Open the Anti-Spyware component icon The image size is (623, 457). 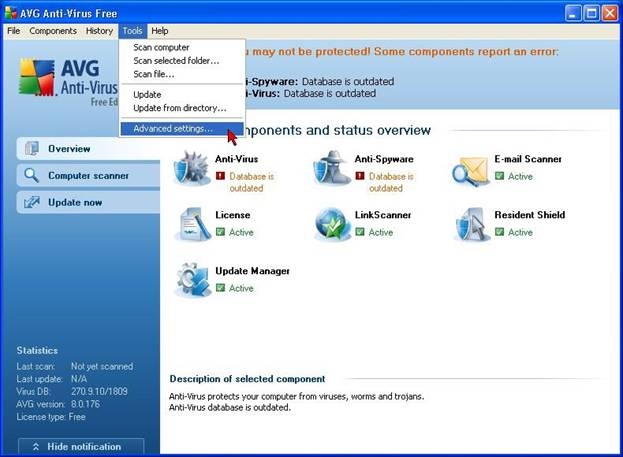click(332, 168)
